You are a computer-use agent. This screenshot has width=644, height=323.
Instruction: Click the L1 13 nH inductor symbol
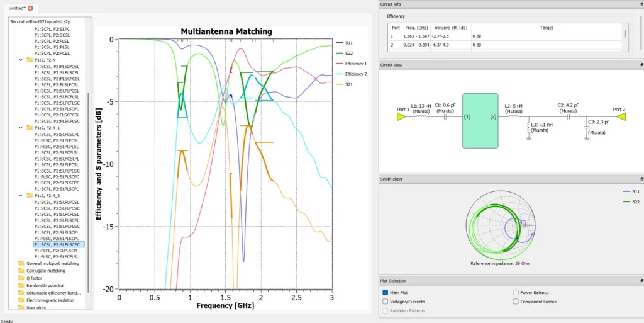tap(420, 116)
